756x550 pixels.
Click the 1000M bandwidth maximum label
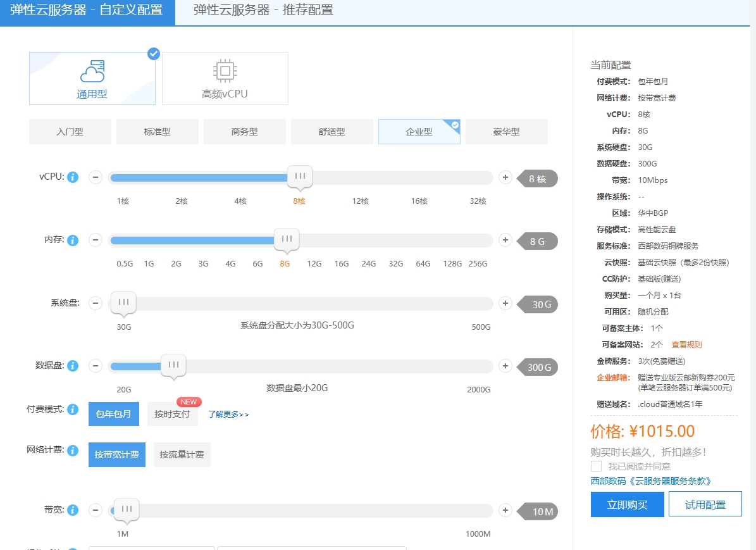click(x=478, y=534)
